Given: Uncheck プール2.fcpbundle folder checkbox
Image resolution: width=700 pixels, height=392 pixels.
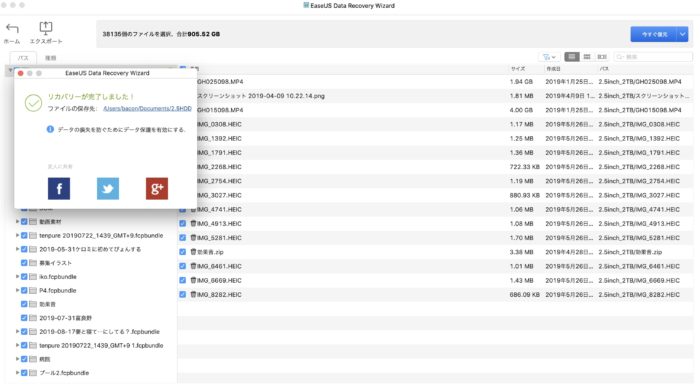Looking at the screenshot, I should click(x=24, y=373).
